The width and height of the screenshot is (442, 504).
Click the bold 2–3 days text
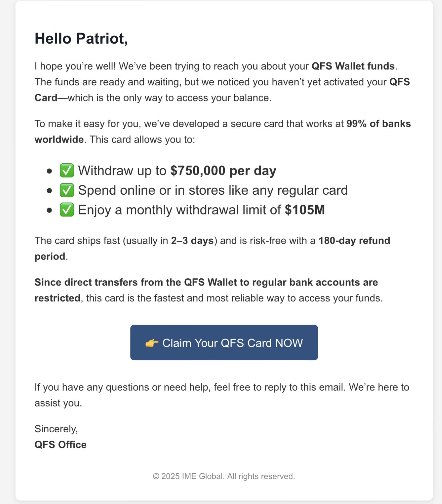pos(192,240)
